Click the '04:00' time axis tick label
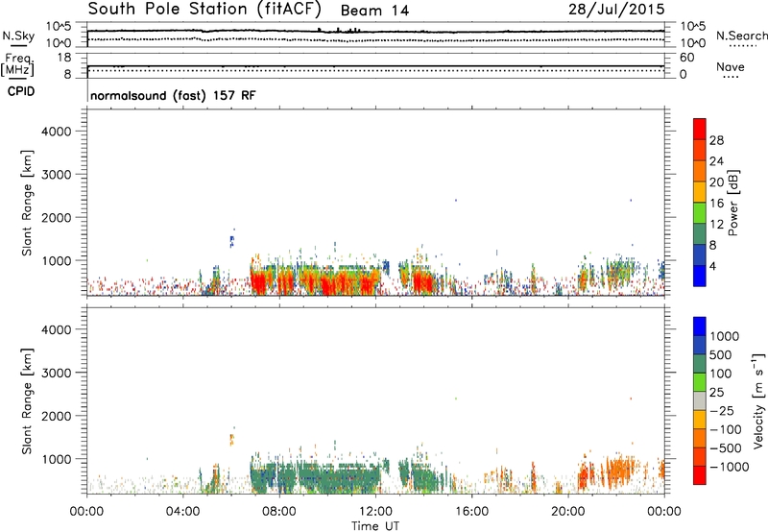The width and height of the screenshot is (768, 532). point(182,512)
